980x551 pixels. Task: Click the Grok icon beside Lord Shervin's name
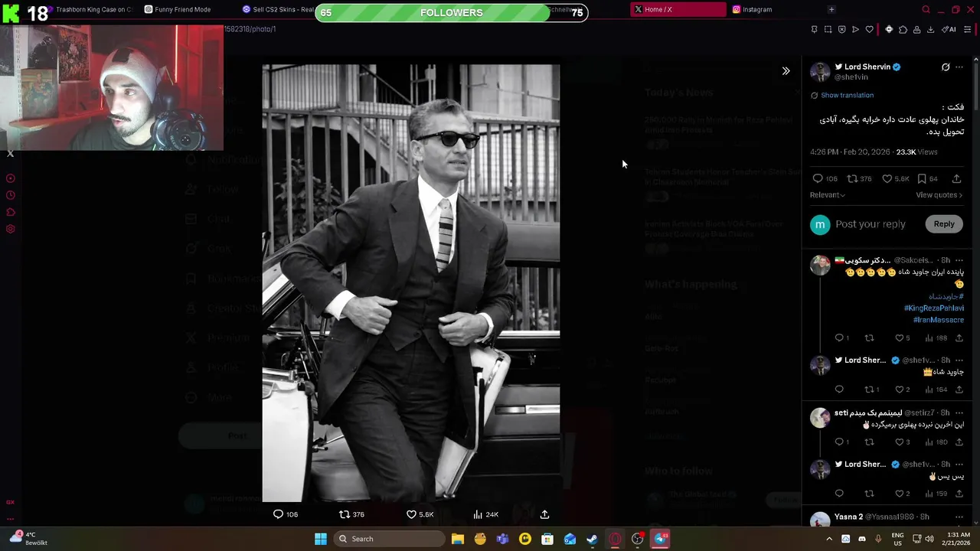[x=946, y=67]
